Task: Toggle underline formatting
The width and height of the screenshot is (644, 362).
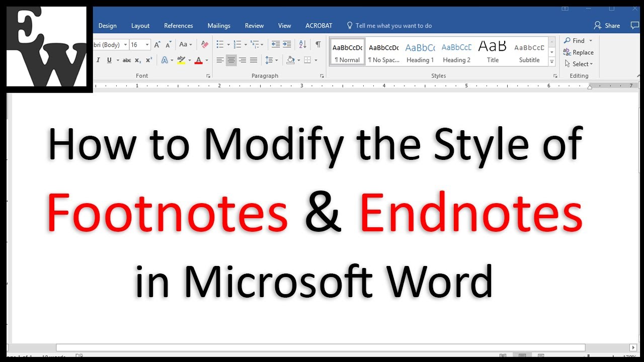Action: [x=109, y=60]
